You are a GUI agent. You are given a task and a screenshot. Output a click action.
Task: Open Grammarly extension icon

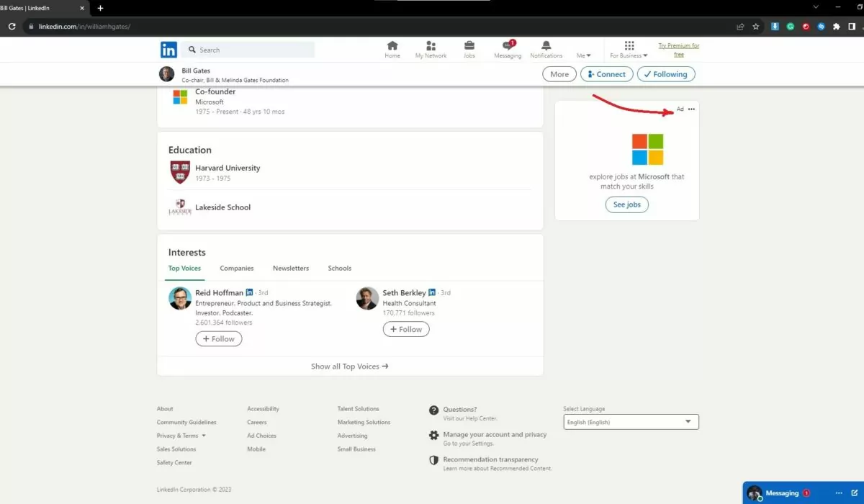pyautogui.click(x=791, y=27)
